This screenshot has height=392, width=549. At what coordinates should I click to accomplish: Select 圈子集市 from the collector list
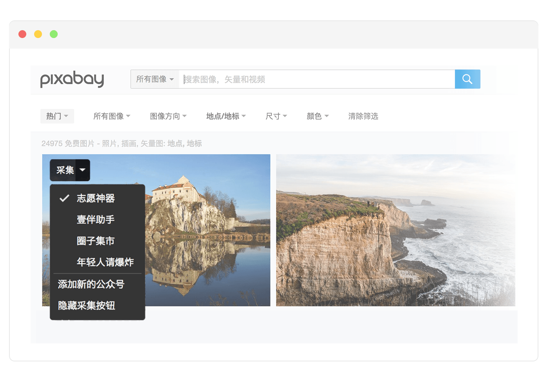pyautogui.click(x=95, y=241)
